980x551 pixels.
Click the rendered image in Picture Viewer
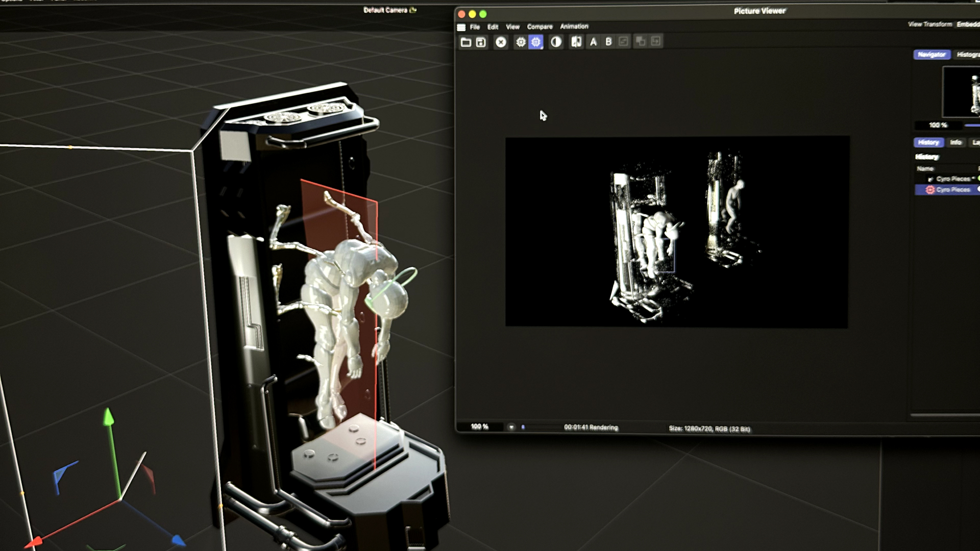(677, 232)
